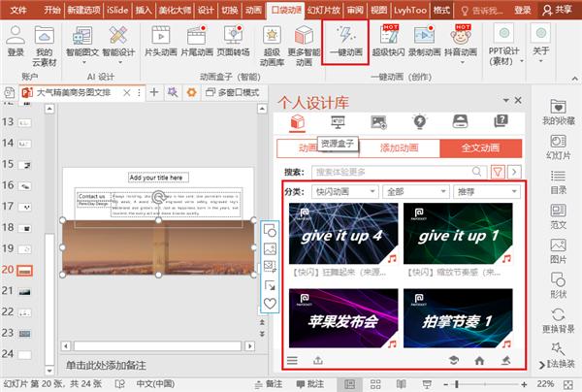This screenshot has height=392, width=582.
Task: Click the 一键动画 ribbon icon
Action: tap(345, 42)
